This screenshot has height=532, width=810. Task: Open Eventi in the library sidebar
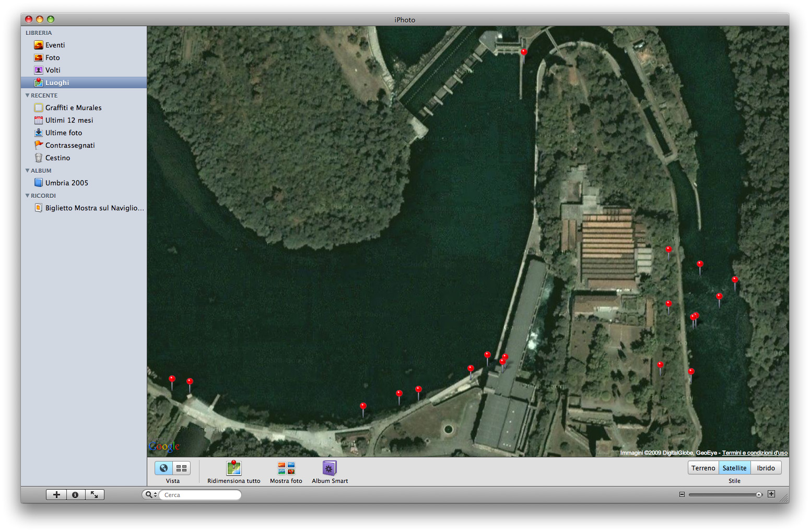click(84, 45)
